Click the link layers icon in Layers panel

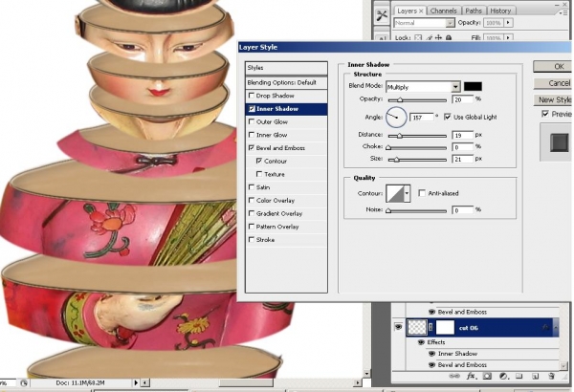coord(454,377)
